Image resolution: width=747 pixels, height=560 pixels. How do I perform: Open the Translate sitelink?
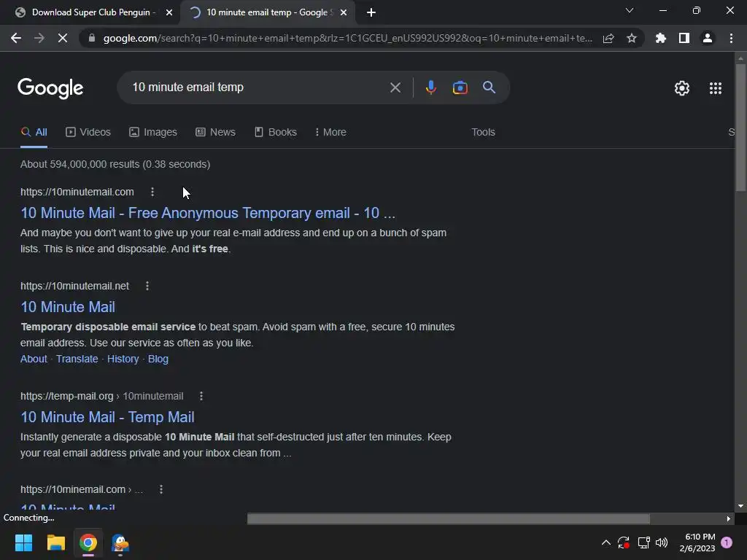pos(77,359)
